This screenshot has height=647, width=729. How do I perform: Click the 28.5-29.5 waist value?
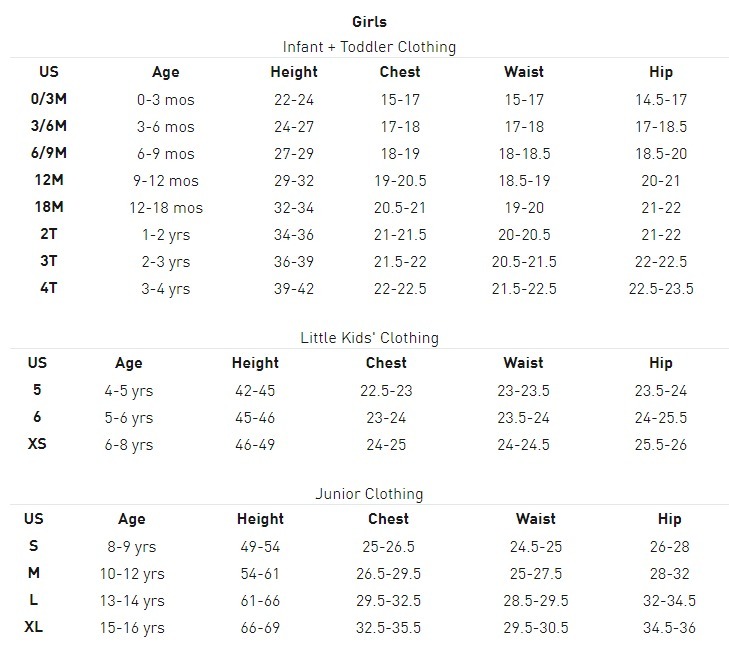536,601
